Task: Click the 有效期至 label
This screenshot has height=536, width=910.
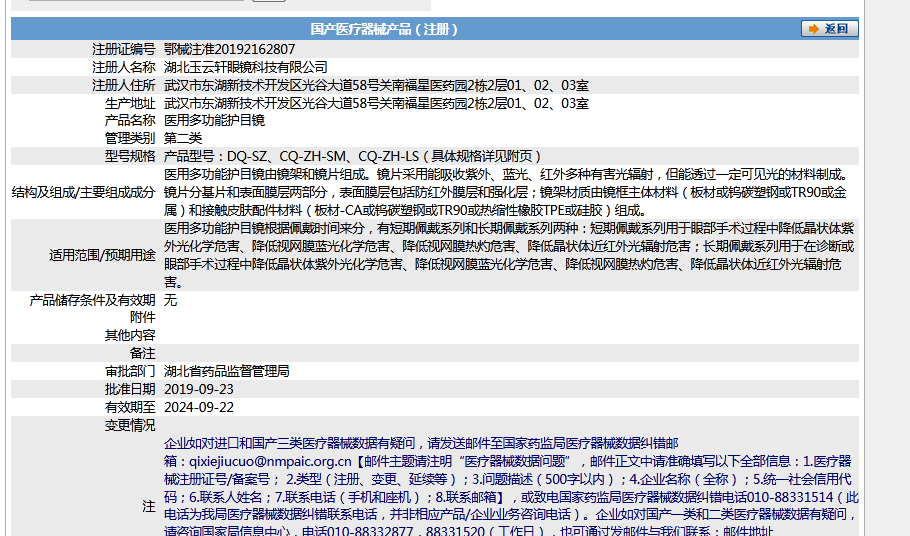Action: point(130,407)
